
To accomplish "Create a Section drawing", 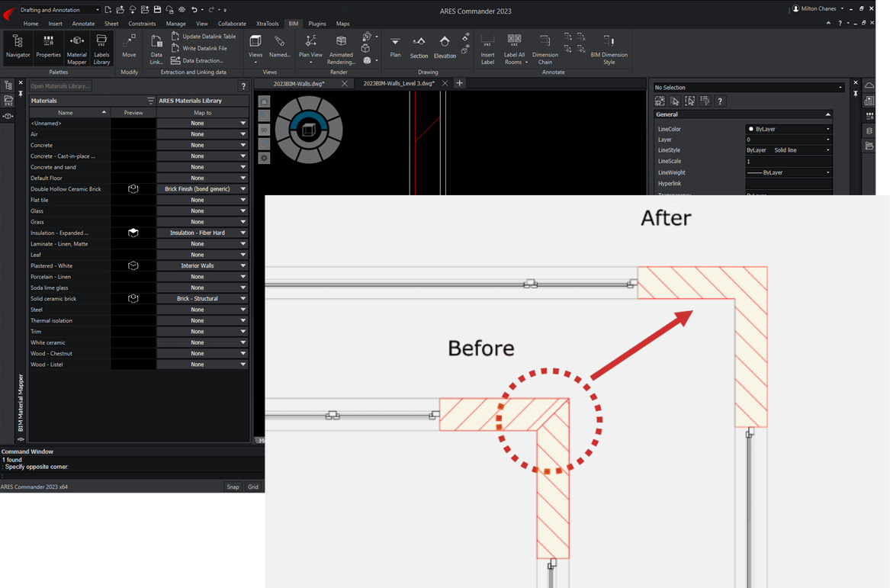I will point(419,47).
